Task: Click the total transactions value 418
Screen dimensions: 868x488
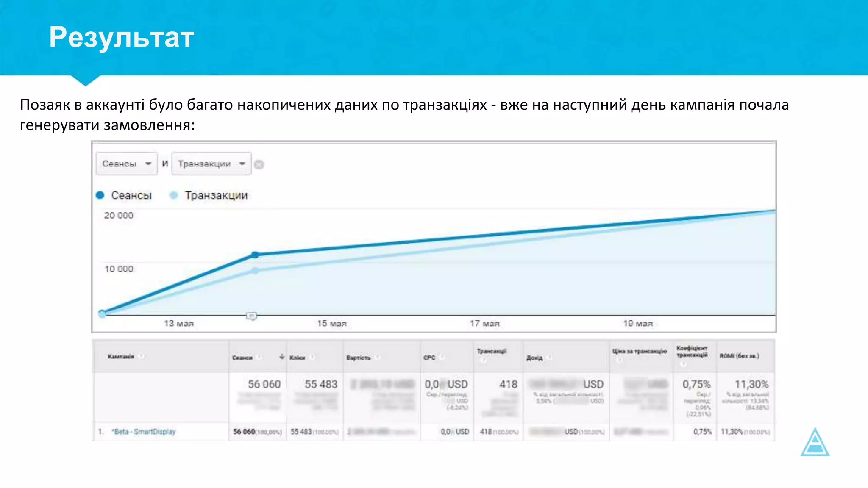Action: (x=508, y=384)
